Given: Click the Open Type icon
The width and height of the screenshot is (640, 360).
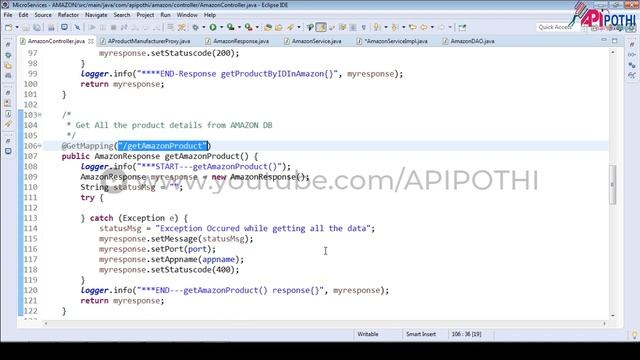Looking at the screenshot, I should [x=268, y=27].
